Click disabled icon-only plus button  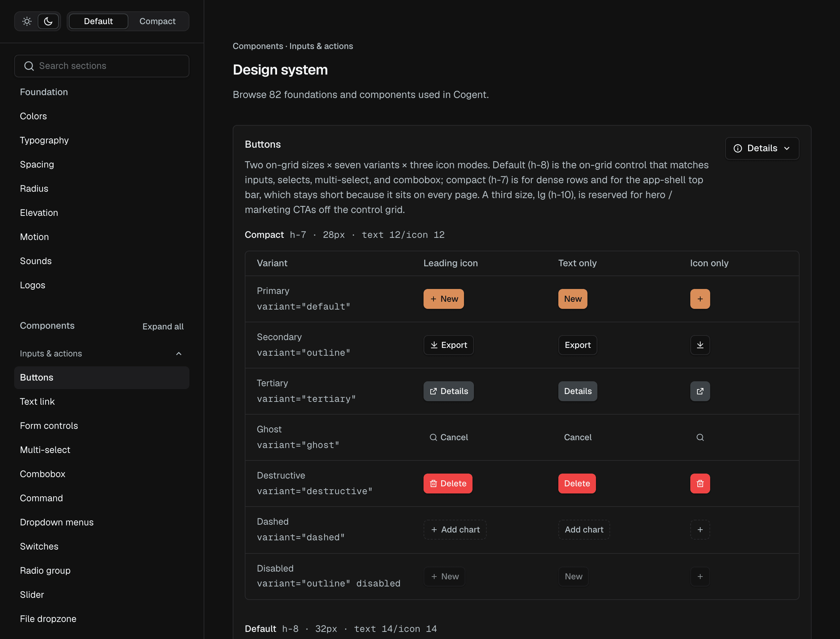pos(700,577)
